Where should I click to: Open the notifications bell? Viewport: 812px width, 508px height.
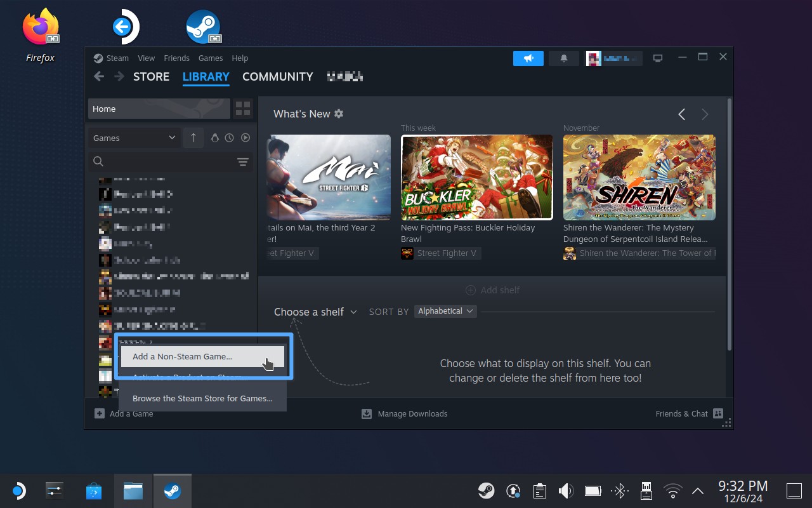tap(564, 58)
